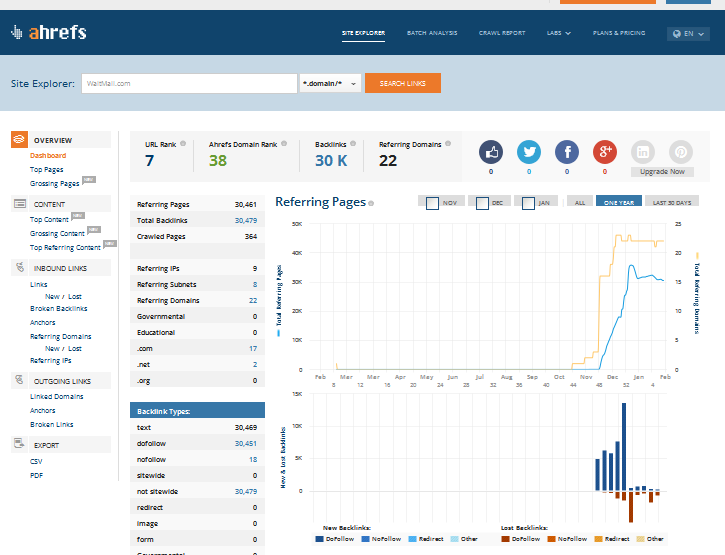
Task: Click the globe language icon
Action: coord(677,34)
